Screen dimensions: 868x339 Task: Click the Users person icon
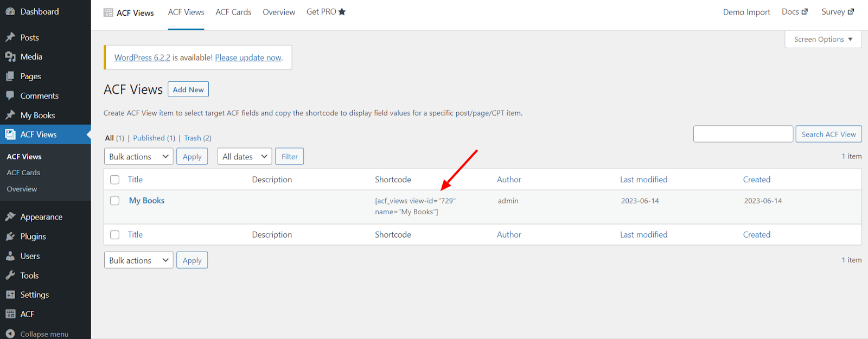[x=10, y=255]
